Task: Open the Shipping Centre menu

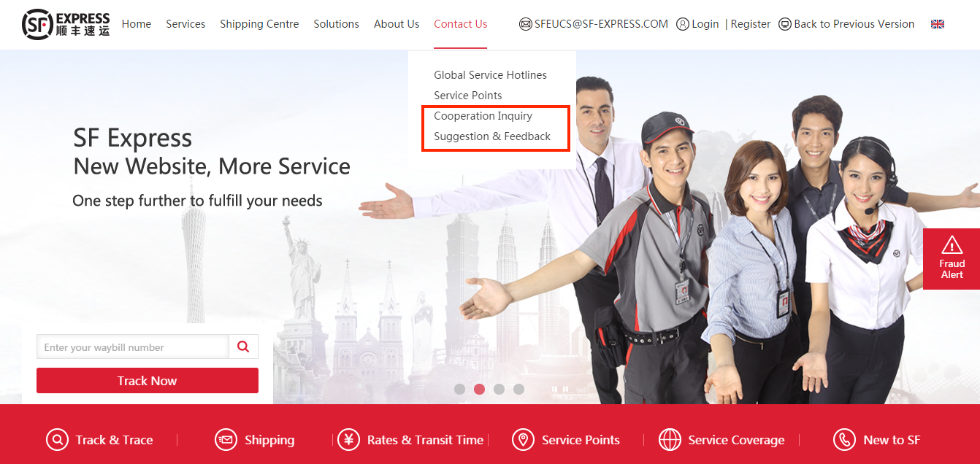Action: pos(259,24)
